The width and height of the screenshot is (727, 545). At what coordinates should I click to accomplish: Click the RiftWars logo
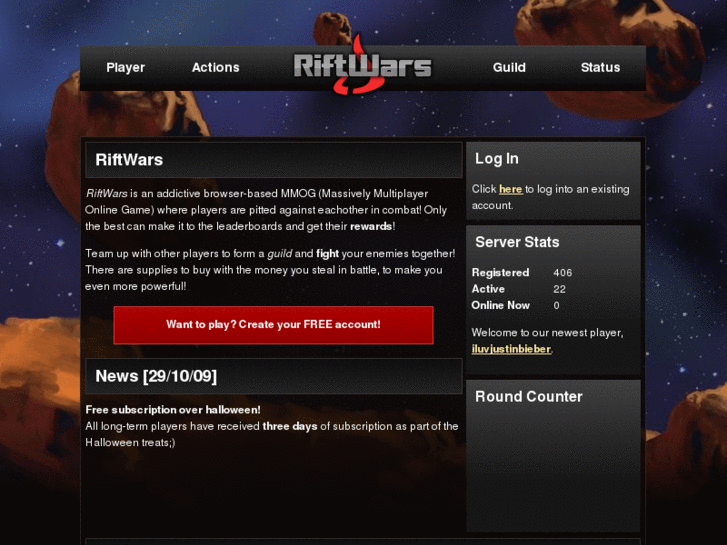click(x=363, y=66)
